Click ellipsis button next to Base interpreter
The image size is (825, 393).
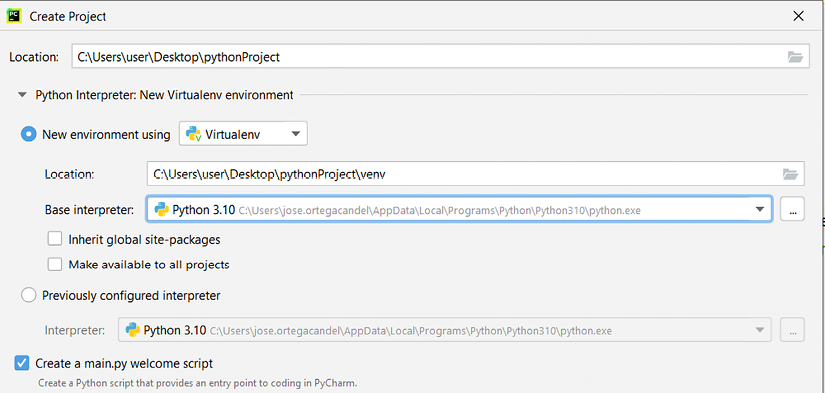[x=792, y=209]
